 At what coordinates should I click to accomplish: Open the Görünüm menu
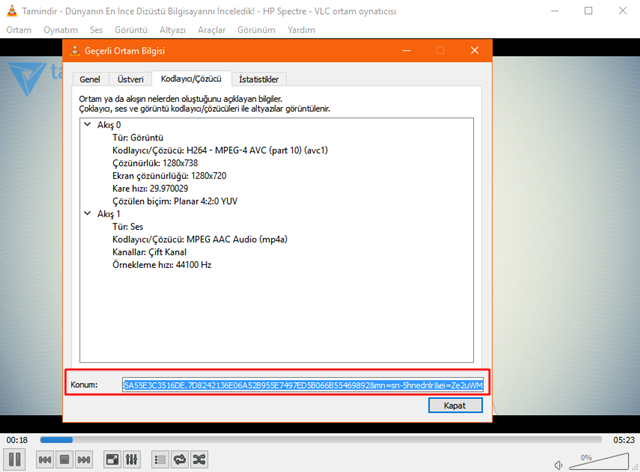point(256,30)
